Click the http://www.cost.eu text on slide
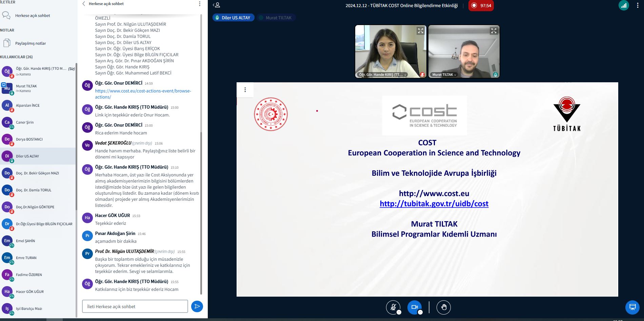The height and width of the screenshot is (321, 644). 434,193
